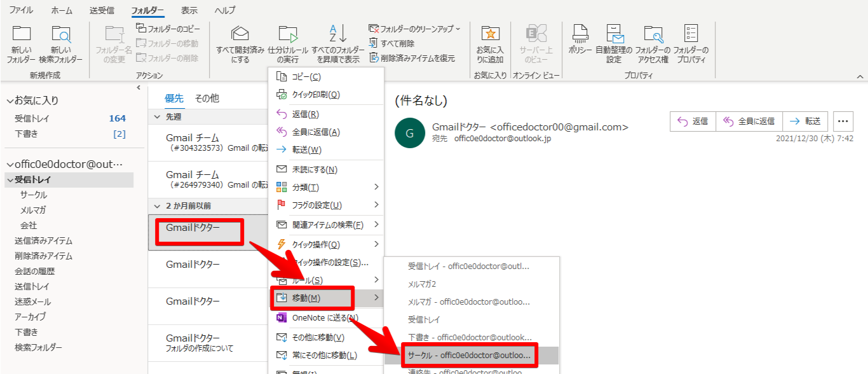Expand 分類(T) submenu
Screen dimensions: 868x374
(327, 187)
